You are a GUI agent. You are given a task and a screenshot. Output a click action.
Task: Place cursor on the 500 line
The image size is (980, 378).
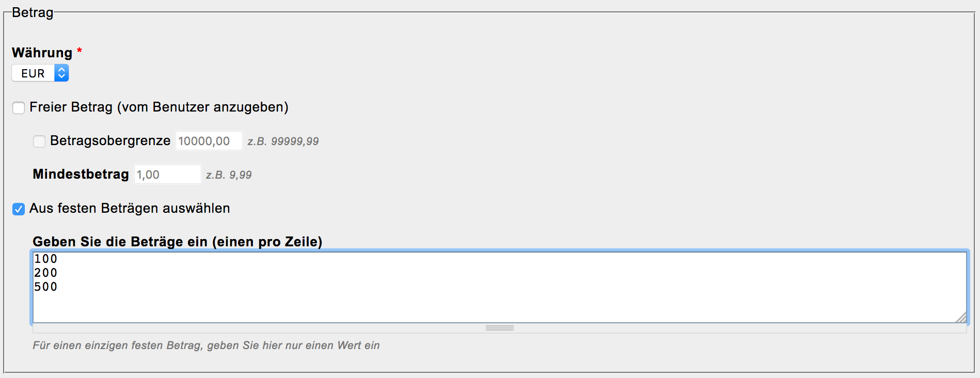point(46,287)
